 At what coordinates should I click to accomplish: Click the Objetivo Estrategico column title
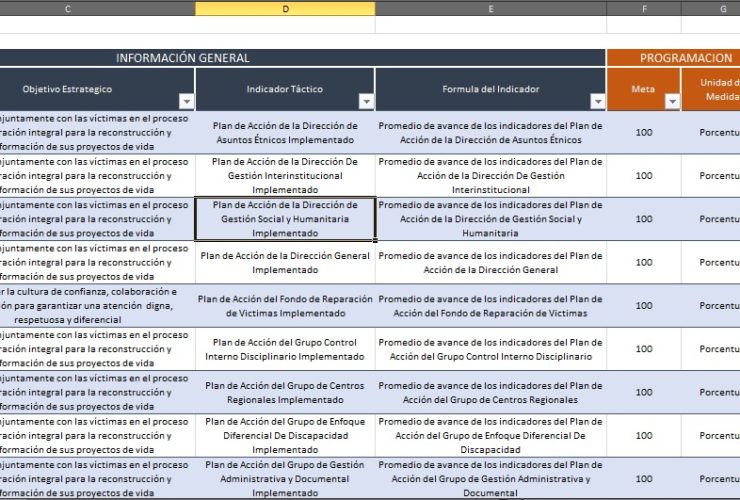tap(67, 89)
